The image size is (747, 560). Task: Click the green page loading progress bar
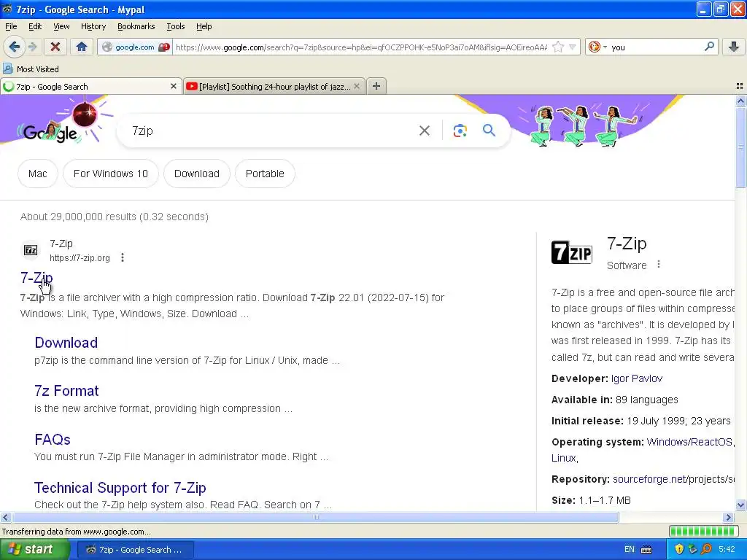703,532
